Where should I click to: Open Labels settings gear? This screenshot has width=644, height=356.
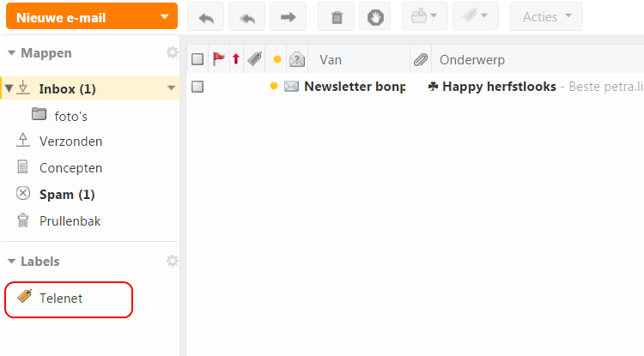[172, 261]
